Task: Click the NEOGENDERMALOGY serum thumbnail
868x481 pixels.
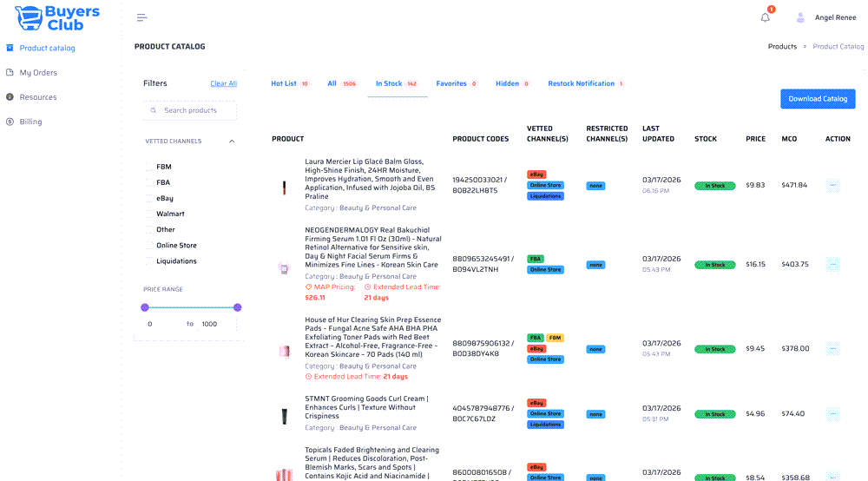Action: (x=284, y=269)
